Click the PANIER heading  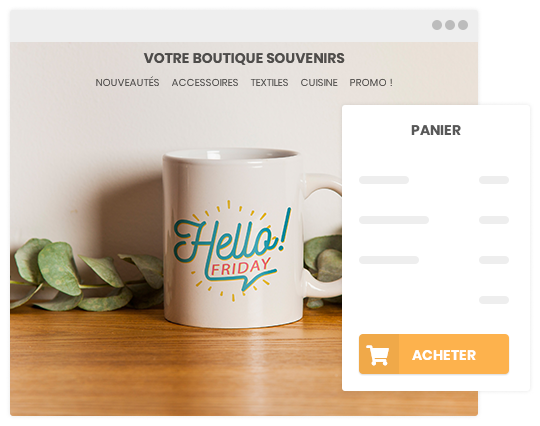coord(436,130)
